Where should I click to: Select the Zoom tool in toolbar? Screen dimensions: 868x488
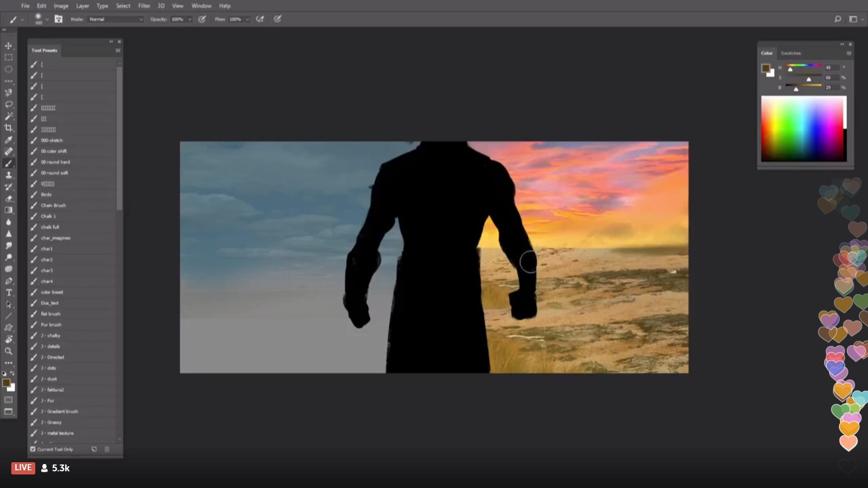9,351
